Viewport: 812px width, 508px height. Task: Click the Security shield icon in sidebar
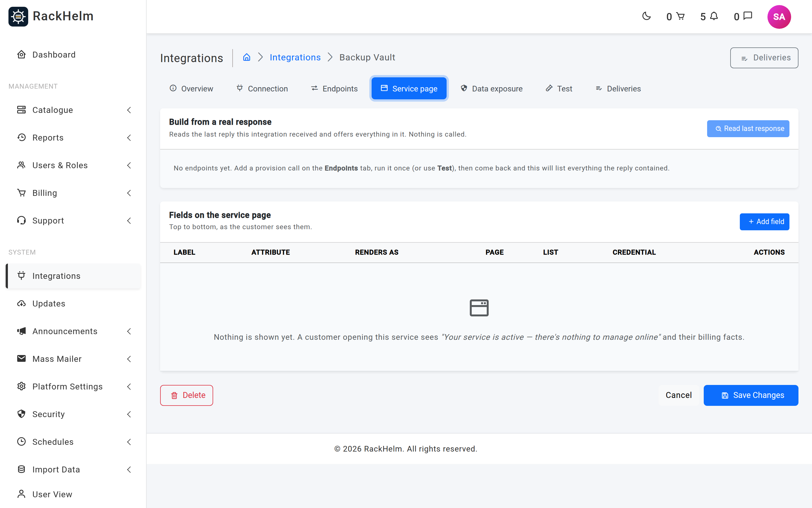[21, 414]
